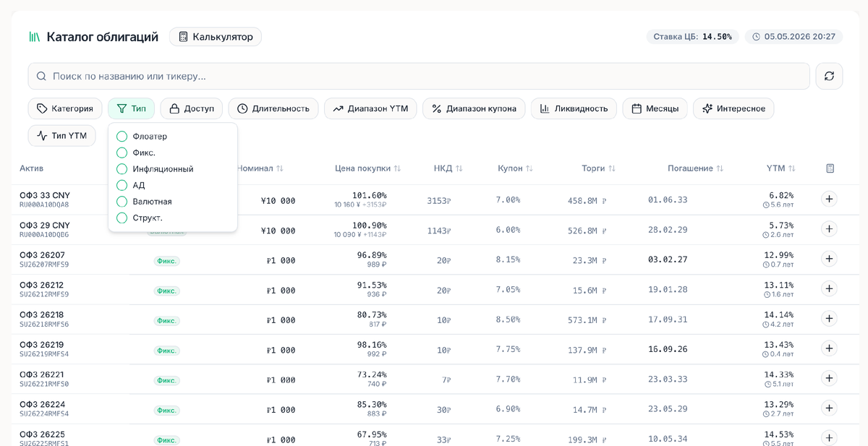Add ОФЗ 26212 with plus button
This screenshot has height=446, width=868.
pyautogui.click(x=829, y=288)
